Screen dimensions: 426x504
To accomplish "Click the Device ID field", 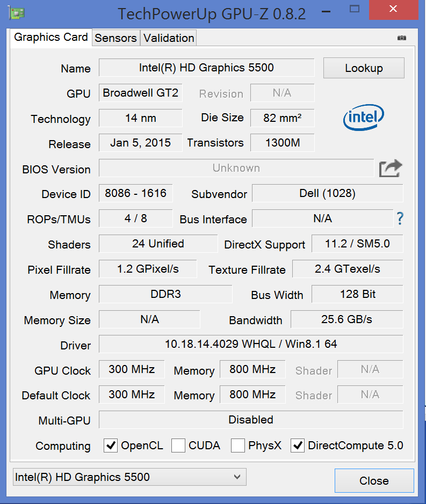I will click(x=135, y=193).
